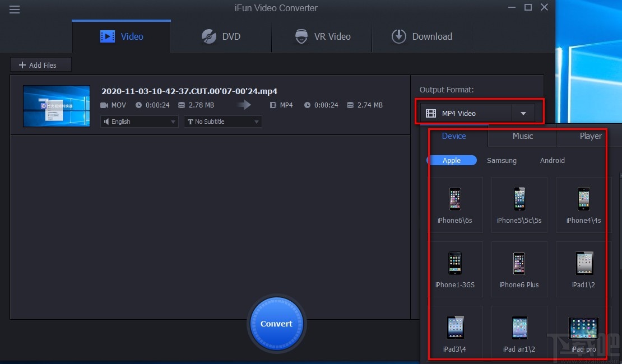Click the source size 2.78 MB
The image size is (622, 364).
[201, 105]
